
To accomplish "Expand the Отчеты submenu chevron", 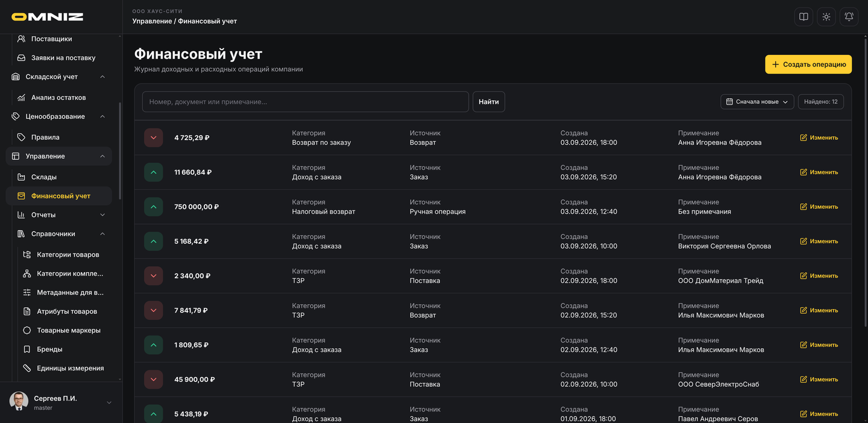I will tap(102, 215).
